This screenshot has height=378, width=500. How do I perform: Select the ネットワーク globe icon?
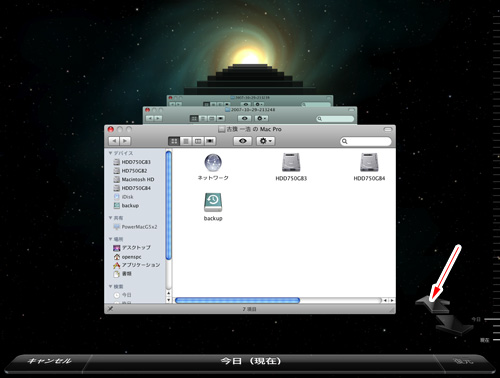213,163
